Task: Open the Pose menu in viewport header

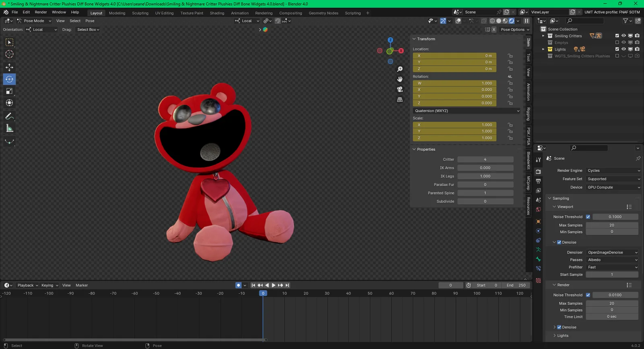Action: point(90,21)
